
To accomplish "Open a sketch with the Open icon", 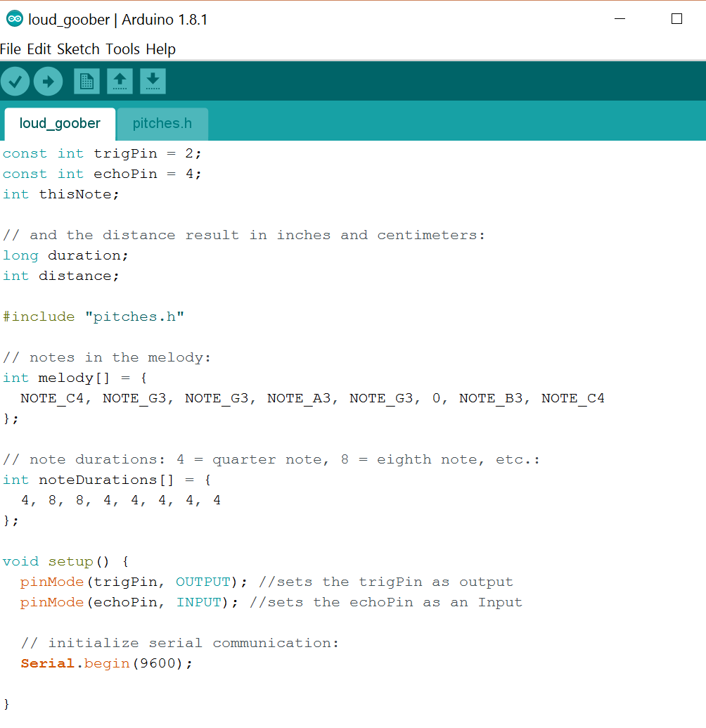I will (x=120, y=82).
